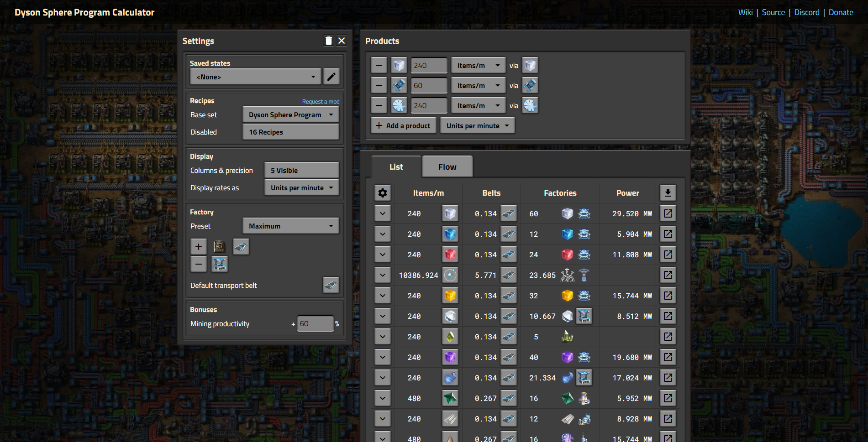This screenshot has width=868, height=442.
Task: Expand the row with 8.512 MW power
Action: (383, 316)
